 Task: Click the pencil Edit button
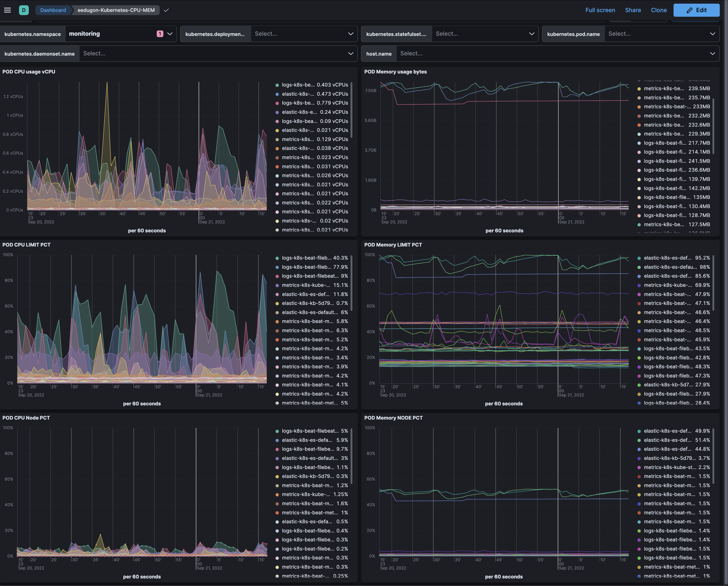(696, 10)
